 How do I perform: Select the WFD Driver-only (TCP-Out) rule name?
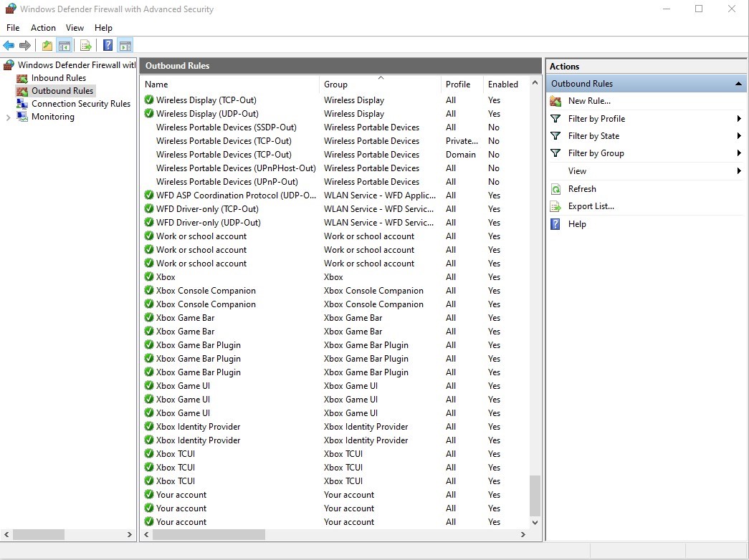point(207,209)
